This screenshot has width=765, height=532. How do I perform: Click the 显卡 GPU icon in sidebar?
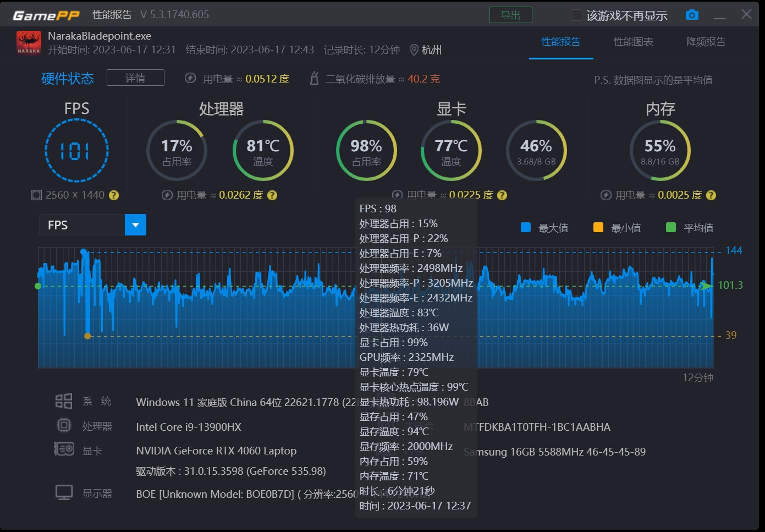pos(63,449)
